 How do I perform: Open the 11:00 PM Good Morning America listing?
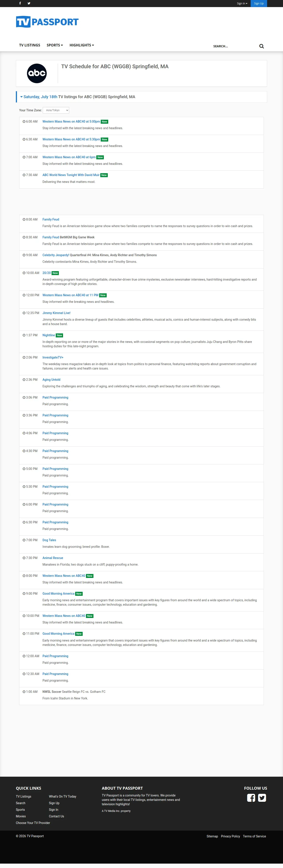[58, 634]
